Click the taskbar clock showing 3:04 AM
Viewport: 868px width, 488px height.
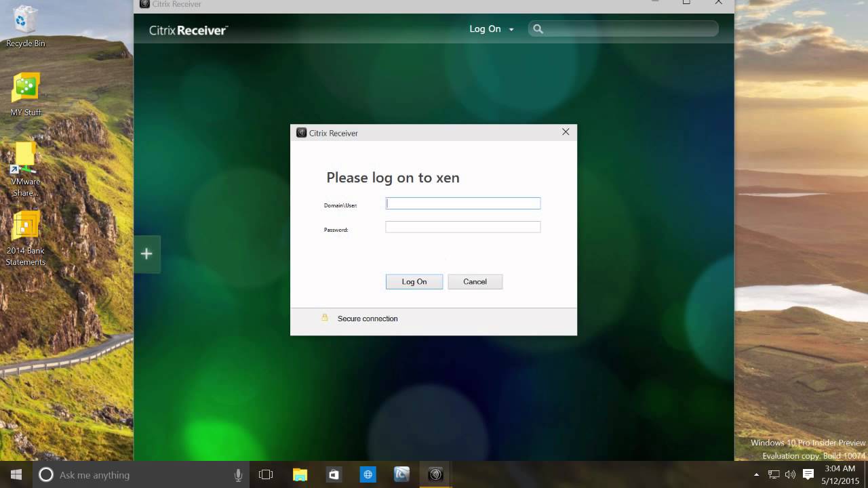click(841, 474)
